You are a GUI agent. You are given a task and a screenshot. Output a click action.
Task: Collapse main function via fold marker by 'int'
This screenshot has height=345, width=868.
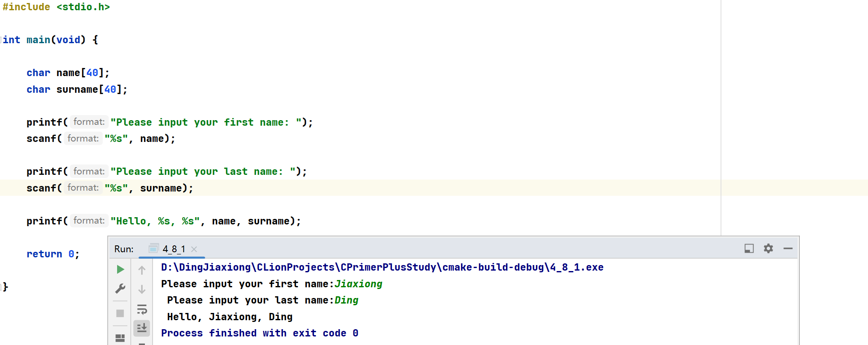(x=1, y=40)
